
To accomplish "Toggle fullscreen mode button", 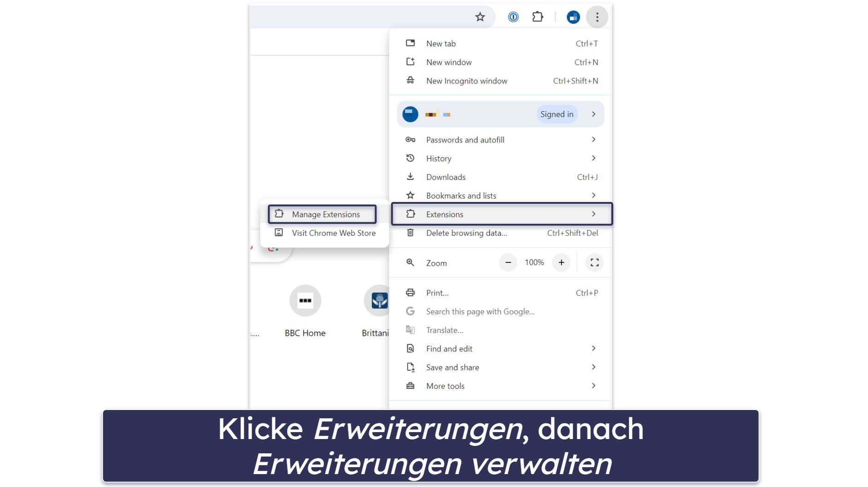I will click(594, 262).
